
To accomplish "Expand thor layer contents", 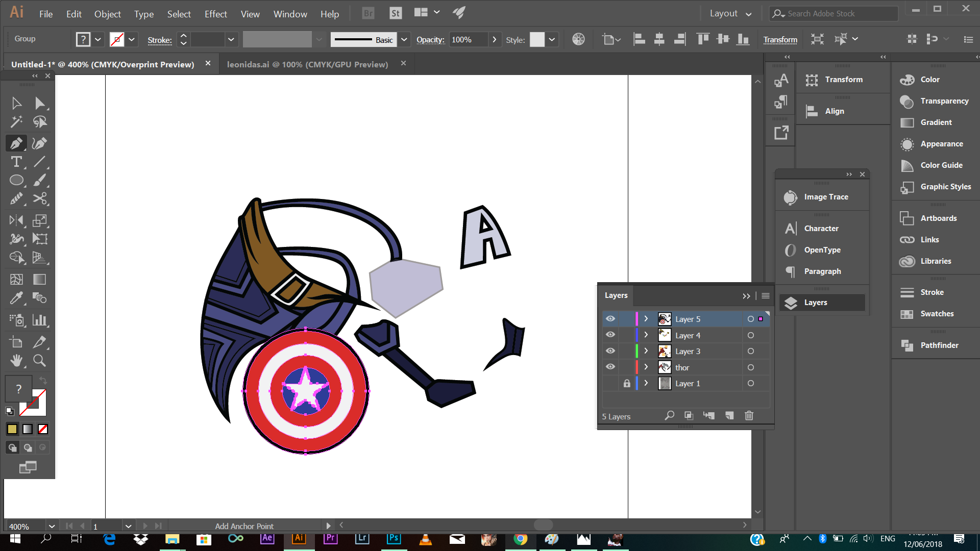I will [646, 367].
